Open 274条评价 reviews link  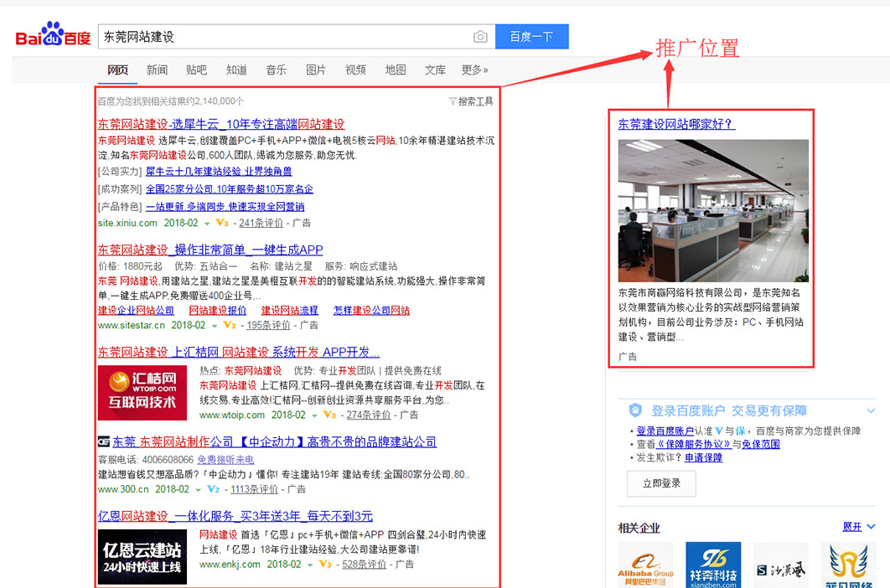369,415
